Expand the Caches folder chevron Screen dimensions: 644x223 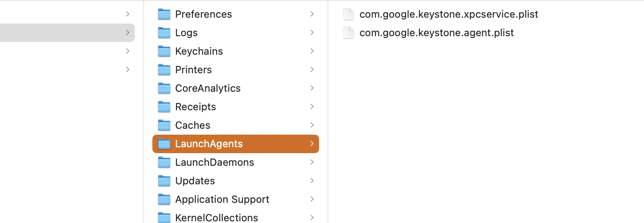[x=312, y=125]
